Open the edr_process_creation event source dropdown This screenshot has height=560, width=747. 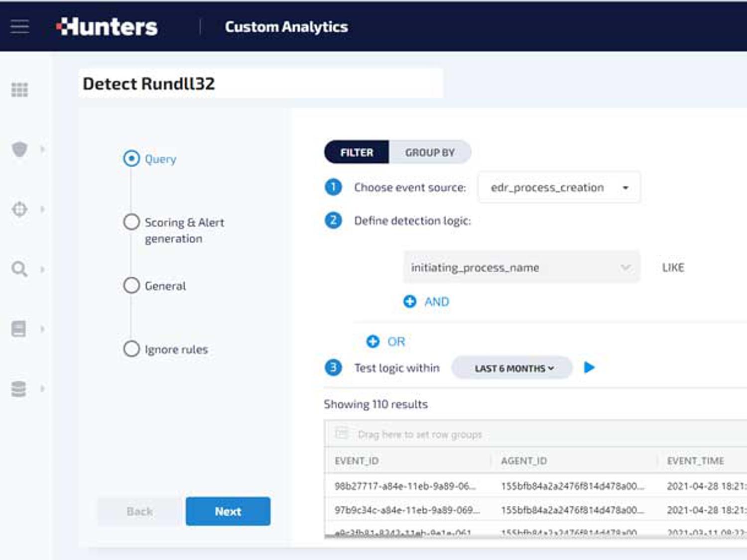(x=559, y=188)
